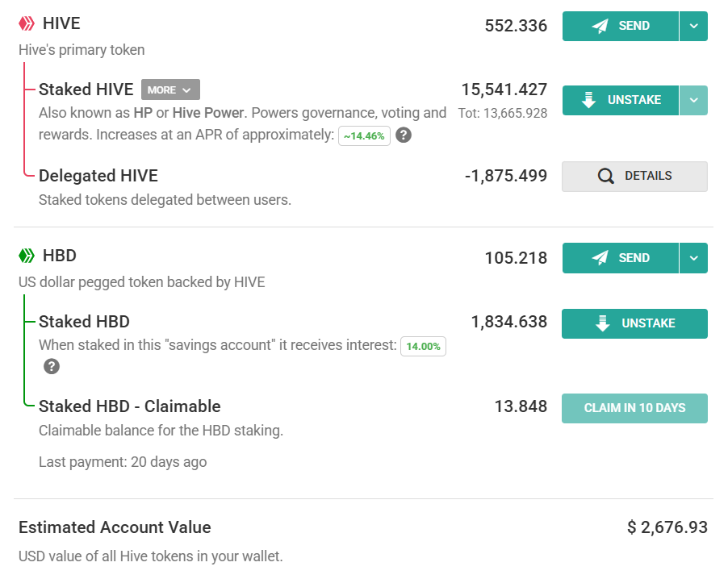Screen dimensions: 728x579
Task: Click US dollar pegged token description
Action: pyautogui.click(x=141, y=282)
